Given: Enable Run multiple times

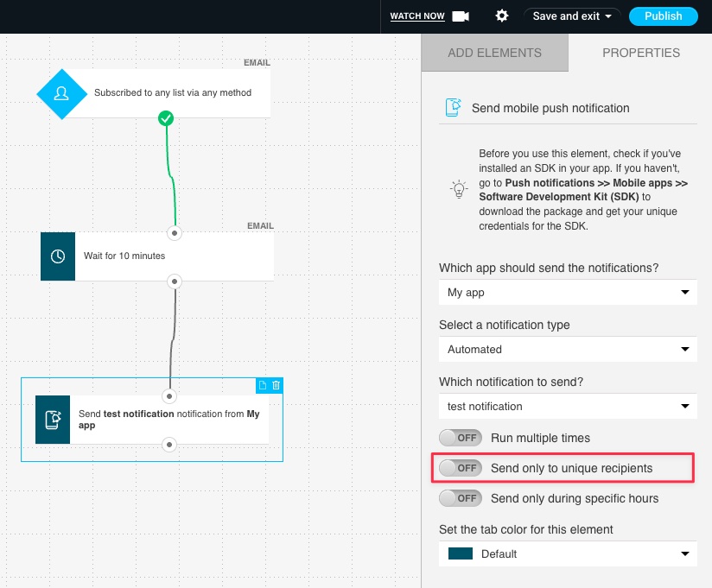Looking at the screenshot, I should [x=461, y=438].
